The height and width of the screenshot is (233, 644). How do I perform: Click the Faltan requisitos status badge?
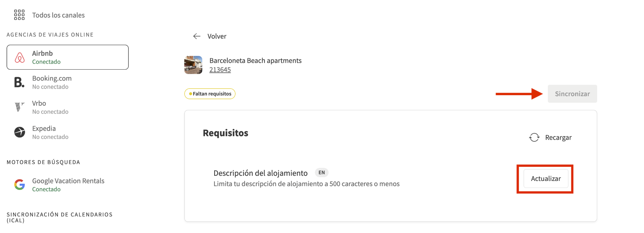(x=210, y=94)
